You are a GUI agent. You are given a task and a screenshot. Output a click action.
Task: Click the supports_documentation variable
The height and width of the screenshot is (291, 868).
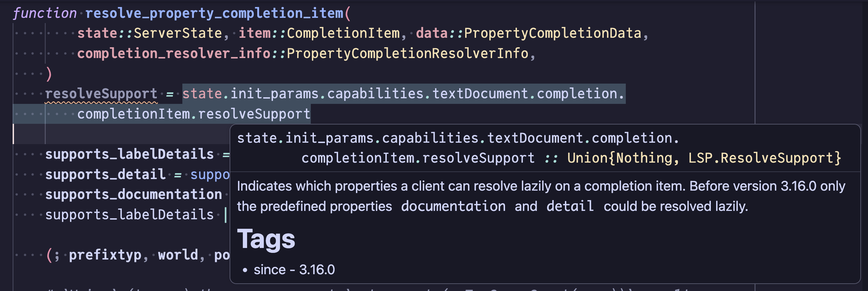click(133, 194)
